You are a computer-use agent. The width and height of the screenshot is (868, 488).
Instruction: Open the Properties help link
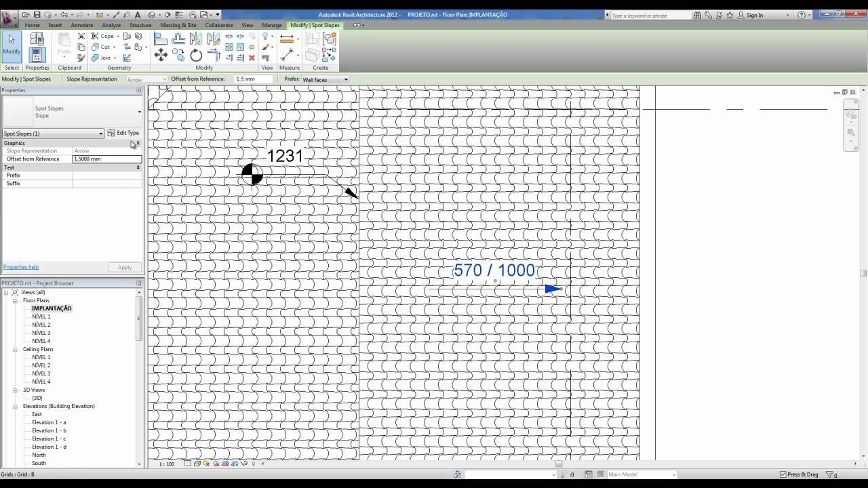pos(21,267)
